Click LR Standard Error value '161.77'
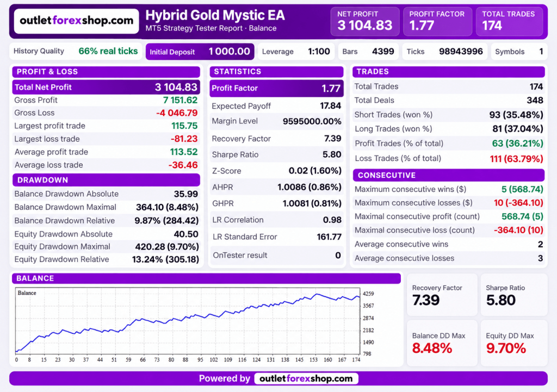This screenshot has height=392, width=557. click(329, 237)
